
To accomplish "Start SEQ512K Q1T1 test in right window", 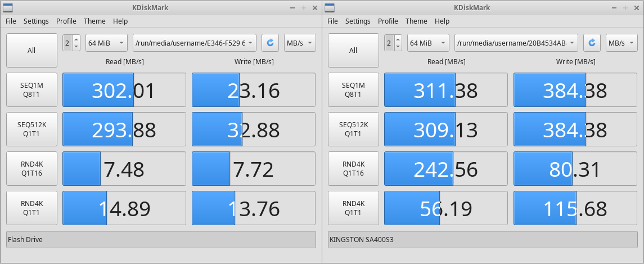I will click(353, 129).
